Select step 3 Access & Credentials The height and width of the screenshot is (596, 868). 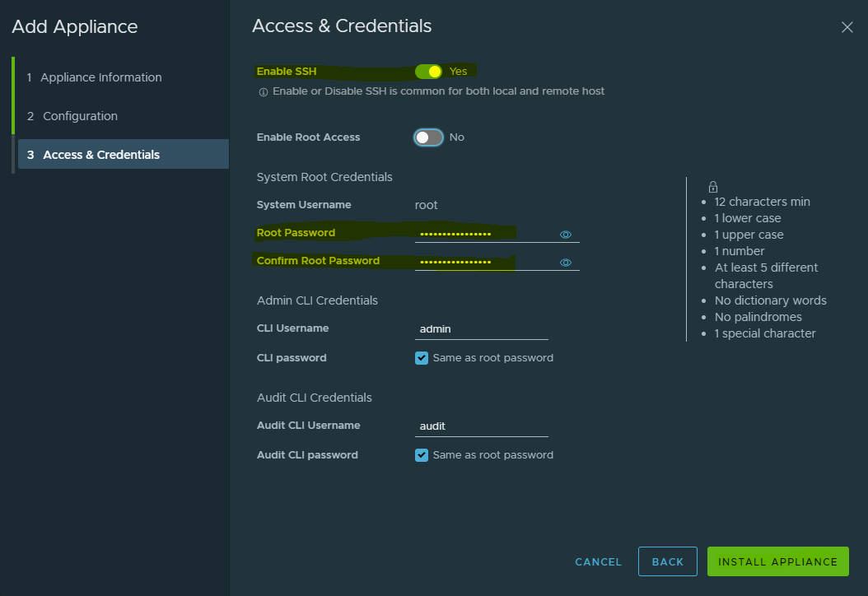(x=124, y=155)
